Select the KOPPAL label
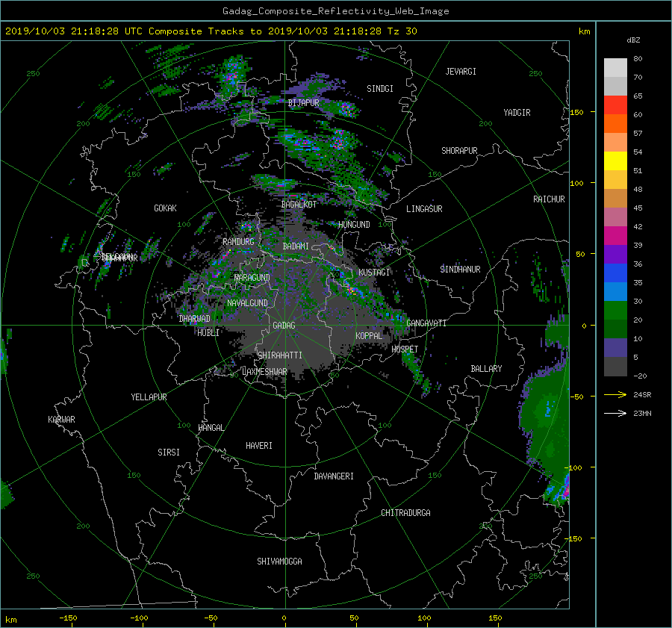672x628 pixels. point(369,335)
